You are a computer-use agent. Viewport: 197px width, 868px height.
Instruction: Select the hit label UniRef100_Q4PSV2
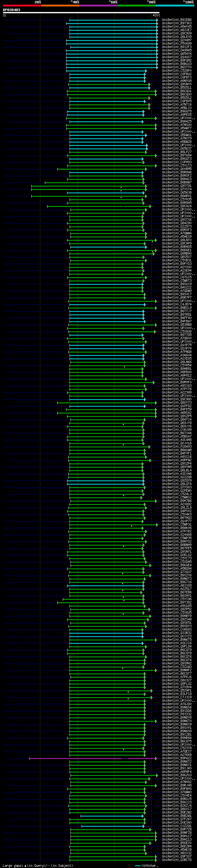coord(177,511)
